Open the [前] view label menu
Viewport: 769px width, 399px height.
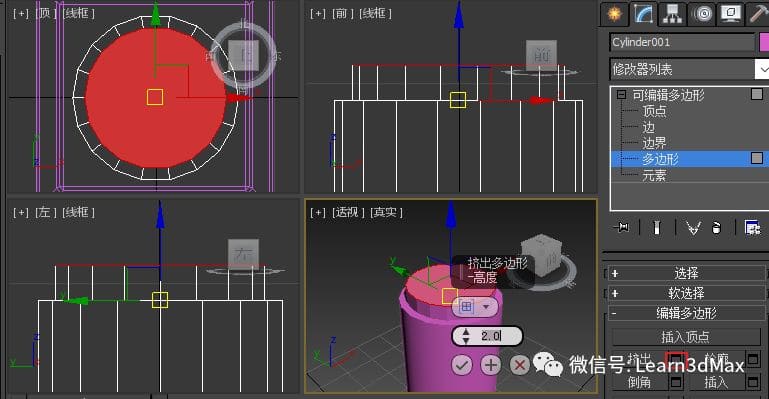(342, 13)
